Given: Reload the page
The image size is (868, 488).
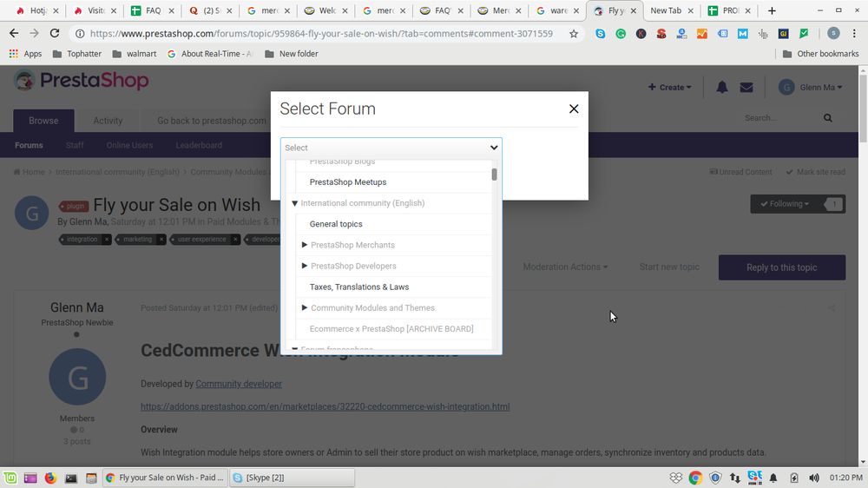Looking at the screenshot, I should tap(54, 33).
